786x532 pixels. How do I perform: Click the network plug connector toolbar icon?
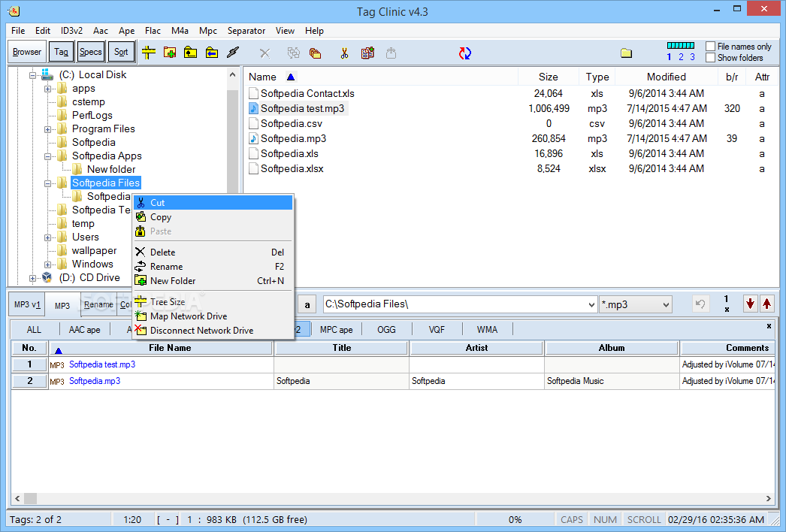pos(233,53)
